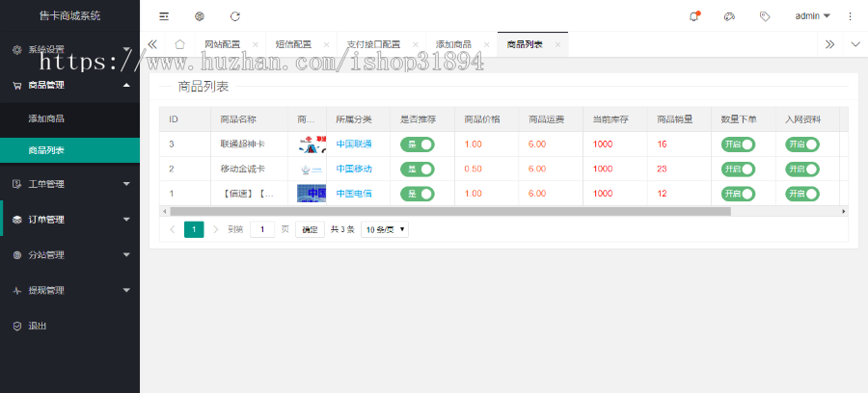Close the 支付接口配置 tab
868x393 pixels.
coord(415,44)
